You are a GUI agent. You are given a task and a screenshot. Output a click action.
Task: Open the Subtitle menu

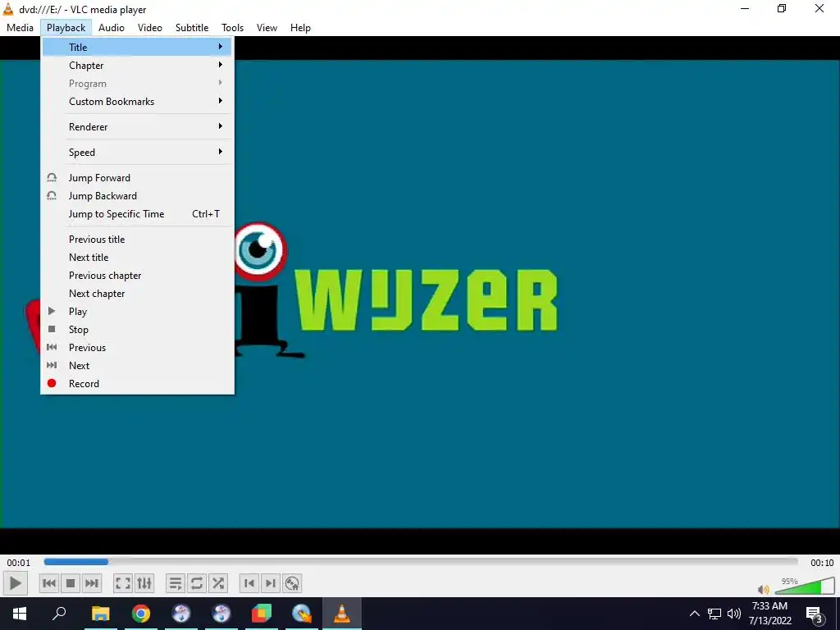[192, 28]
